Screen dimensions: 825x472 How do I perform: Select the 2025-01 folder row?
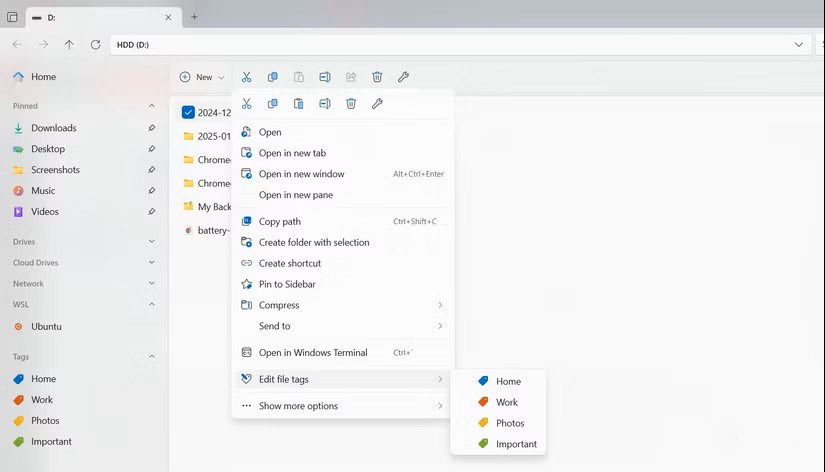coord(206,136)
